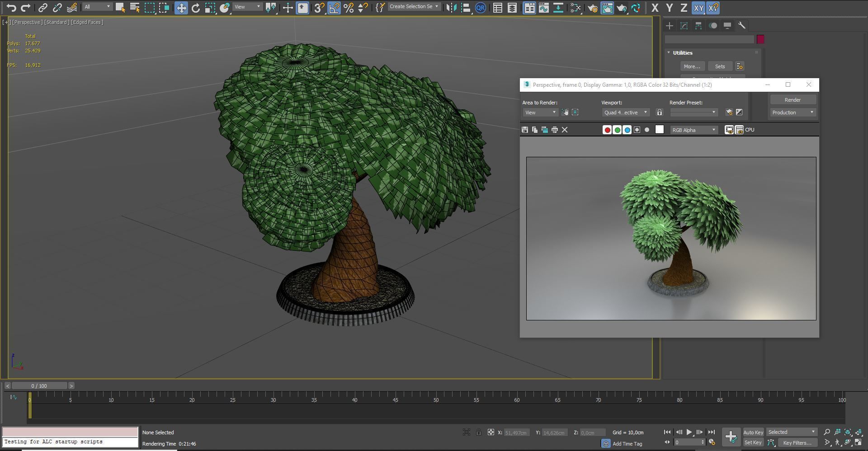Open the Production render mode dropdown
Image resolution: width=868 pixels, height=451 pixels.
[x=793, y=113]
